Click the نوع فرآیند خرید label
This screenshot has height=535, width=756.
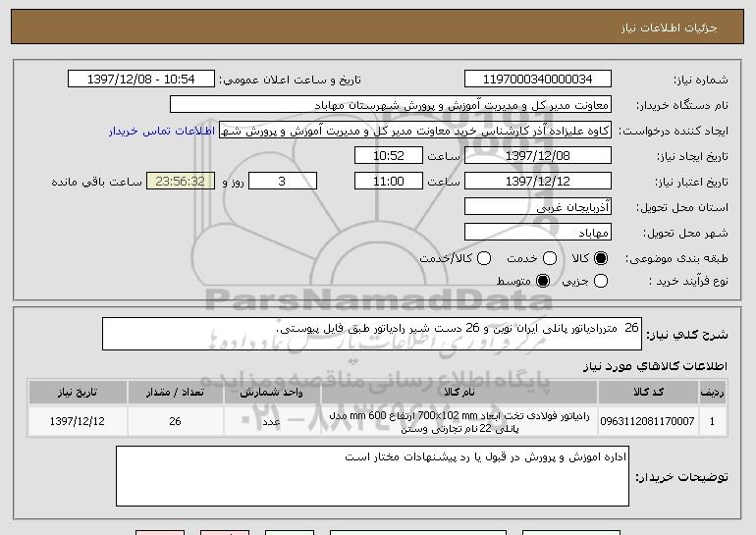point(688,281)
